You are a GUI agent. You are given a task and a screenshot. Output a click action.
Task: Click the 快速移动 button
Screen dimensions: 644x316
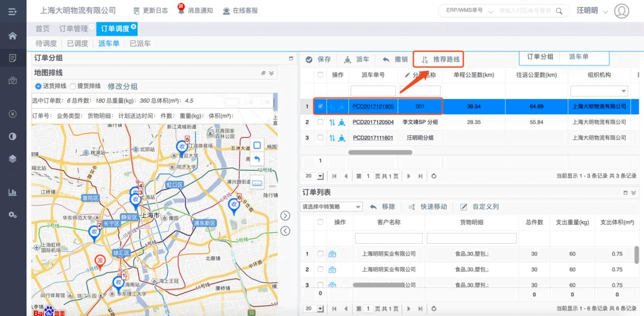click(x=428, y=207)
